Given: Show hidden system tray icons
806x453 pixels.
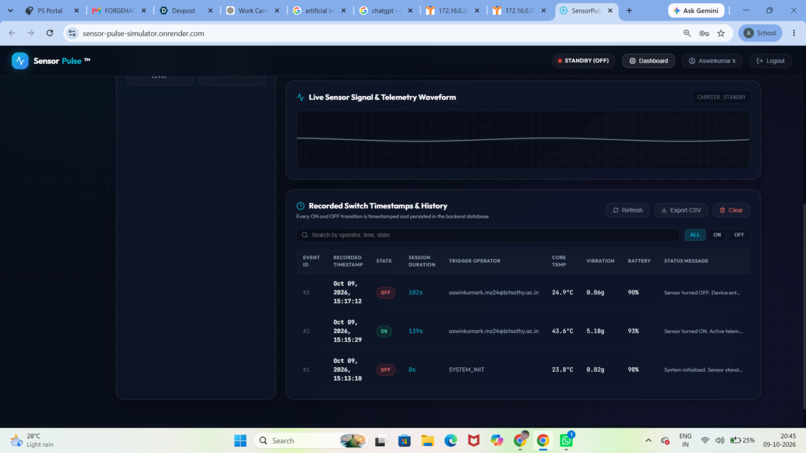Looking at the screenshot, I should pos(648,441).
